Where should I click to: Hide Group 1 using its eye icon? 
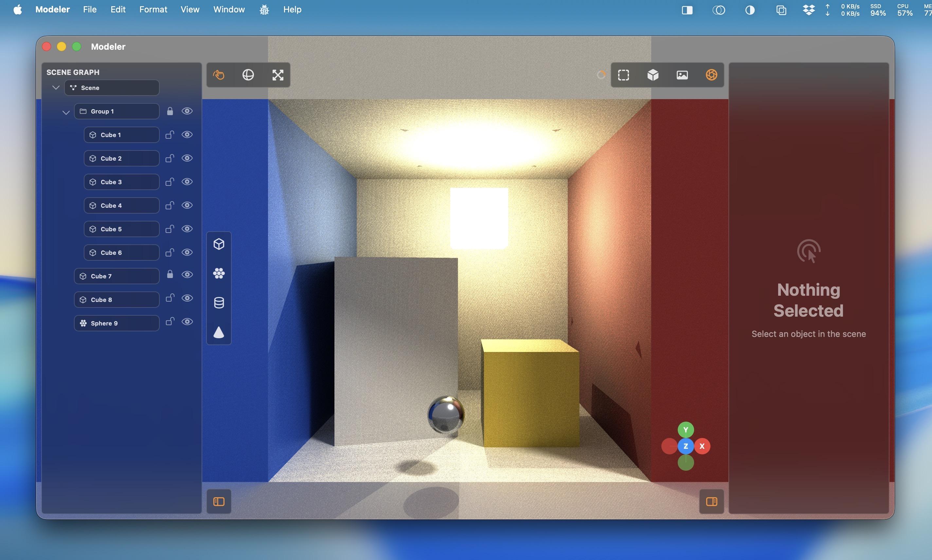(187, 111)
